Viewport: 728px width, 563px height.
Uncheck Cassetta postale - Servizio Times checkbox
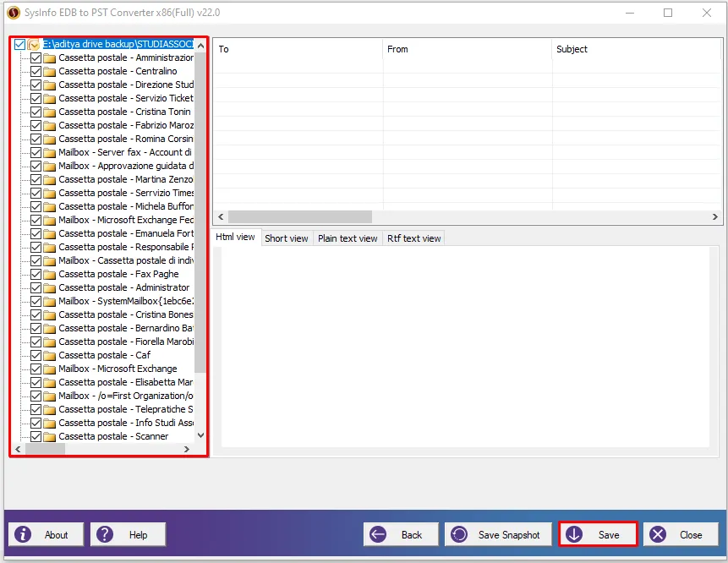point(36,193)
